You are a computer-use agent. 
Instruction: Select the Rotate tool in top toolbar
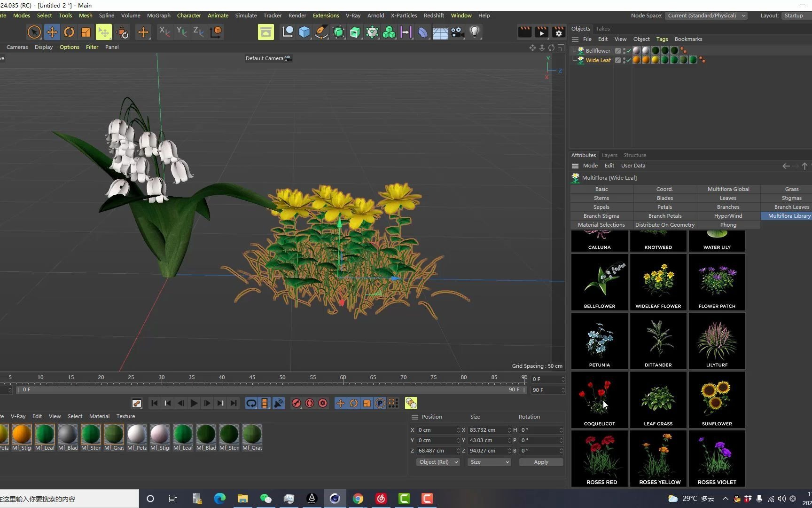click(x=69, y=32)
